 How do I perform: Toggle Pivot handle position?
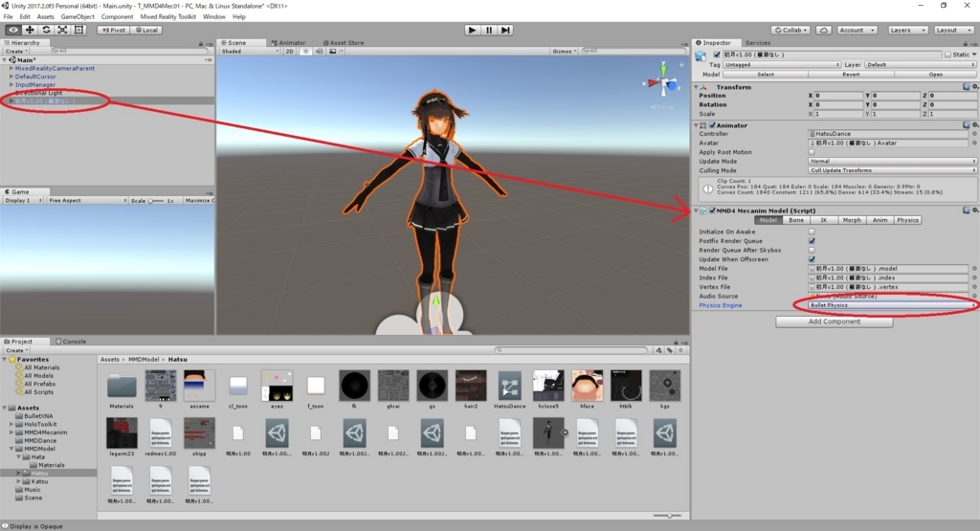point(113,30)
